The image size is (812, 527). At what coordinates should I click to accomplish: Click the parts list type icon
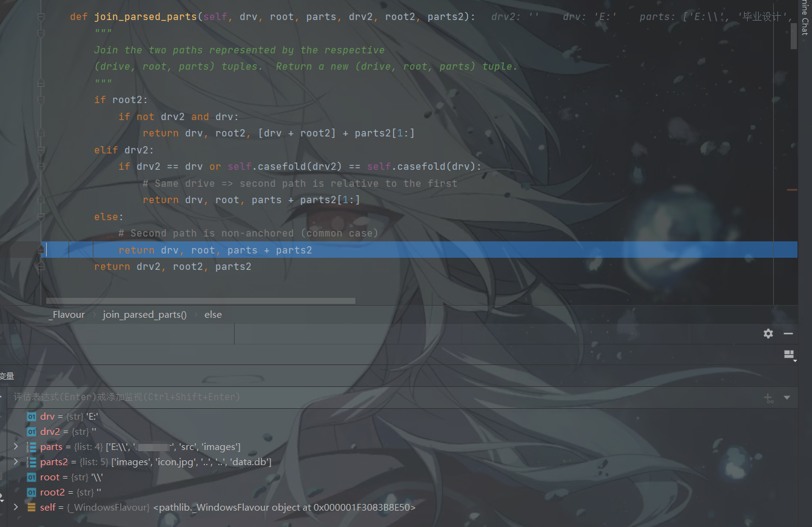coord(32,447)
